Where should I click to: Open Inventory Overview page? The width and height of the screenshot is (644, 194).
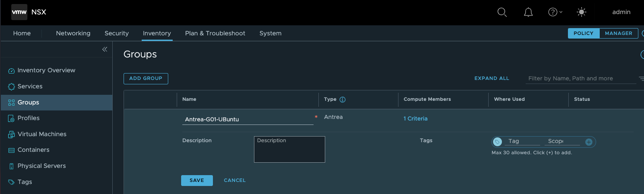coord(46,70)
